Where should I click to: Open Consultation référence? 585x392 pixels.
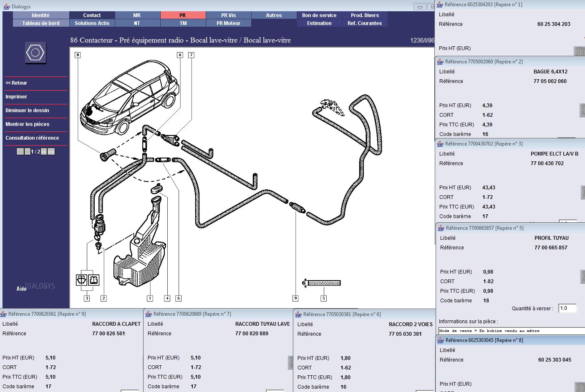(x=32, y=138)
